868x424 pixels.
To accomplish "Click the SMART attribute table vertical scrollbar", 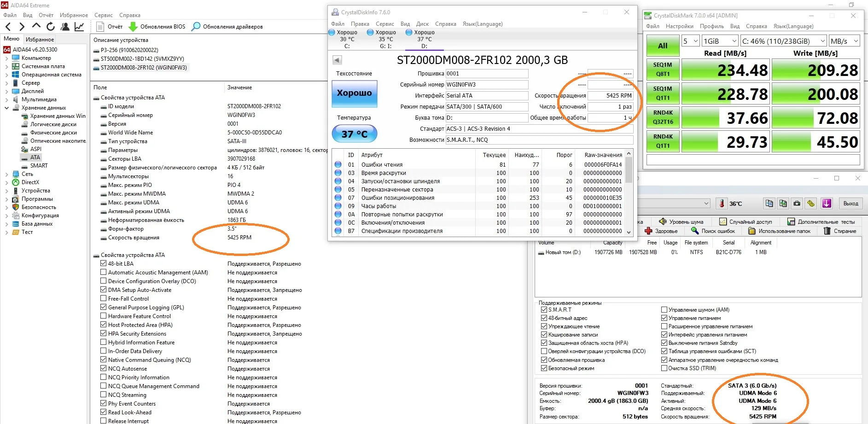I will (x=629, y=192).
